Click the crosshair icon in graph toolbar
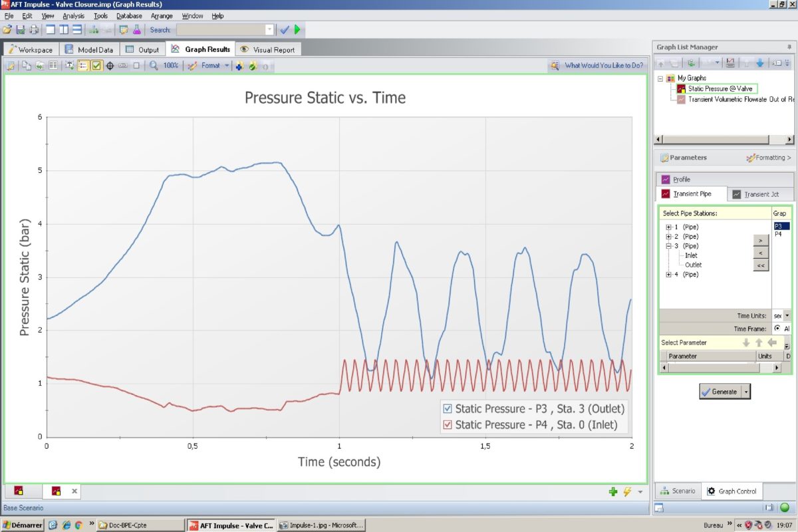The image size is (798, 532). point(110,66)
